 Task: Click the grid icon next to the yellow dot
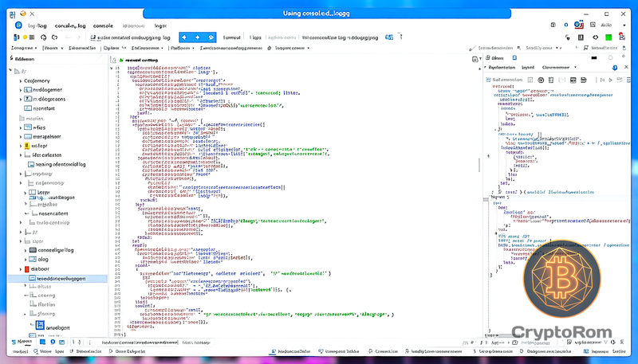tap(32, 37)
